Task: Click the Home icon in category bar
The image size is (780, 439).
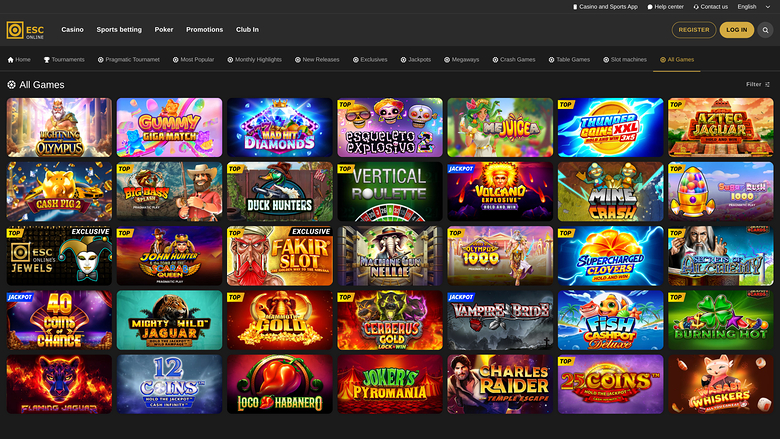Action: click(x=10, y=60)
